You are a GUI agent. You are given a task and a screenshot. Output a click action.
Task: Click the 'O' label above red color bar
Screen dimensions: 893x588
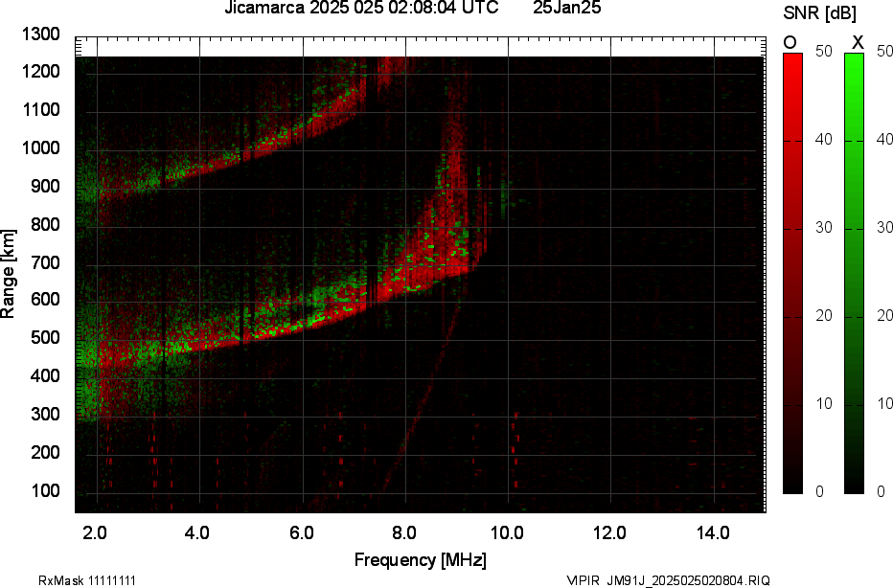790,42
